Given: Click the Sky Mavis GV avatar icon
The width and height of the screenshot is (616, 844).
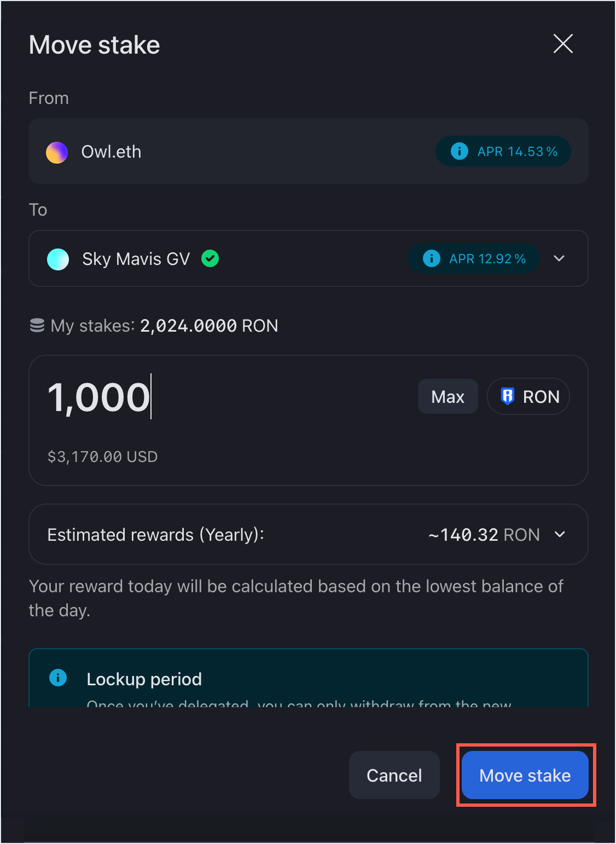Looking at the screenshot, I should click(58, 259).
